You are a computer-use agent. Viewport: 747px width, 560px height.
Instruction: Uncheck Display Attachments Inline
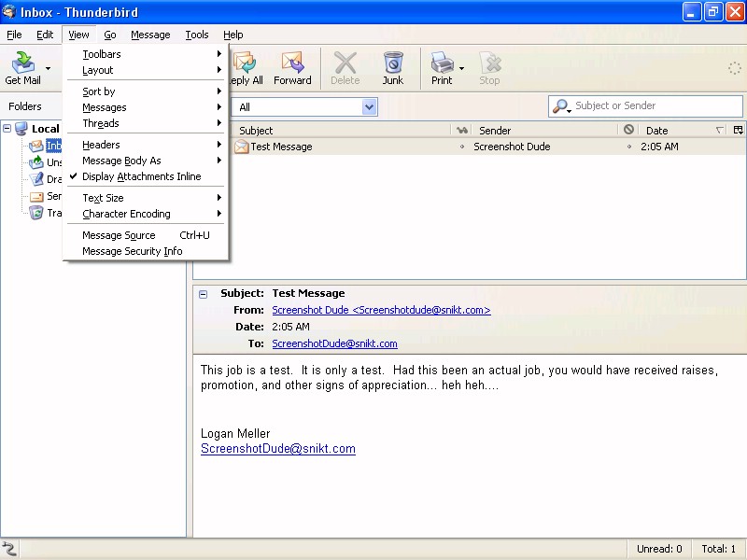pos(146,176)
